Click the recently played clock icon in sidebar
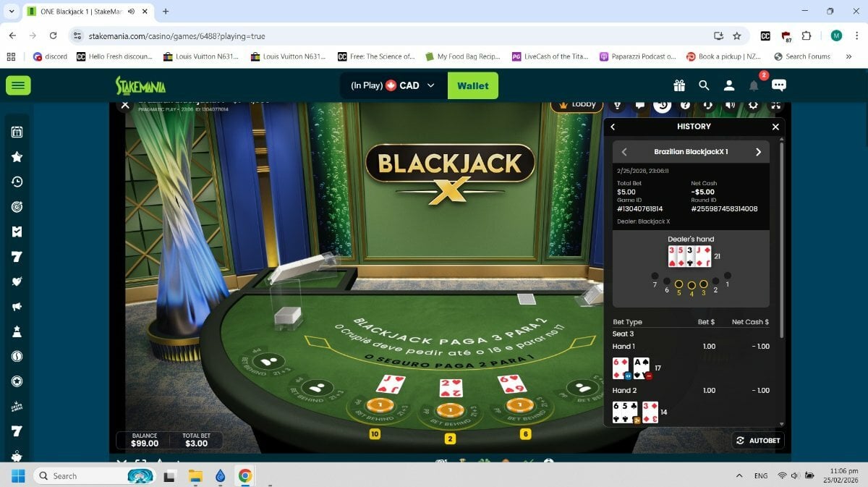868x487 pixels. (17, 182)
